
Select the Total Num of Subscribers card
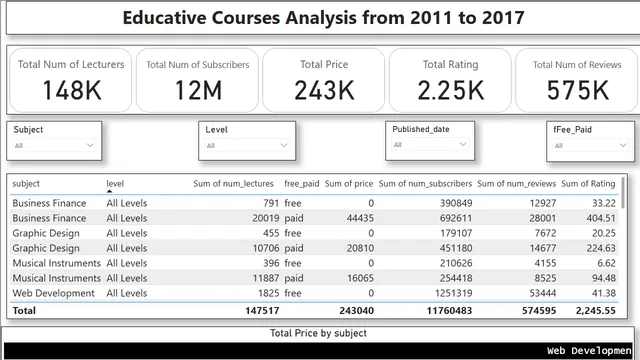click(x=197, y=80)
